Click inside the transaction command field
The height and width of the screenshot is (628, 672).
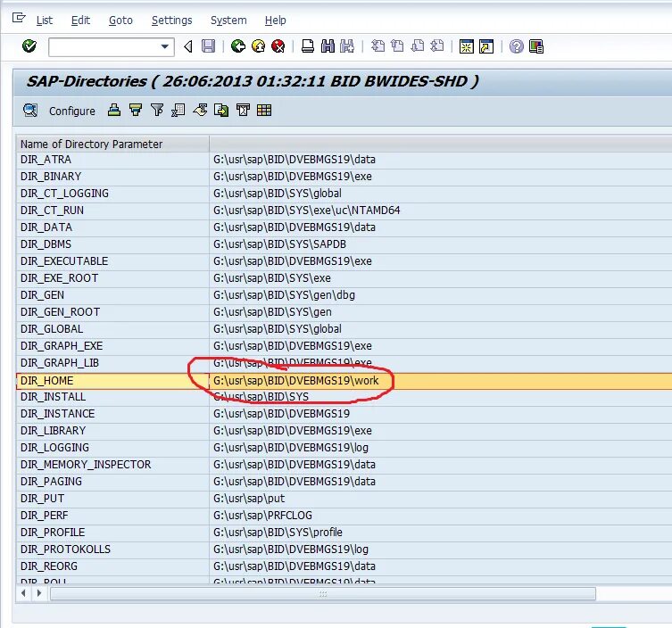[x=104, y=46]
